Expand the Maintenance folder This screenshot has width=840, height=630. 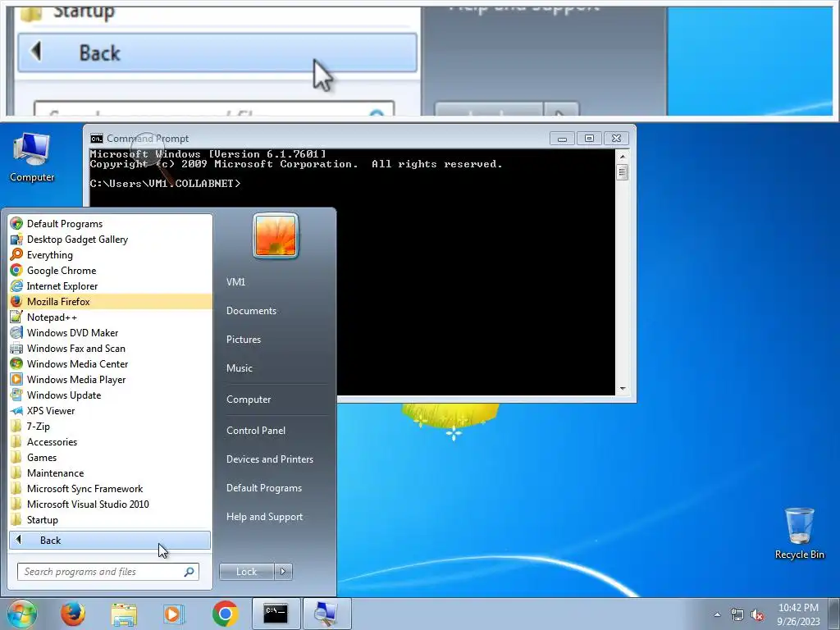coord(110,473)
